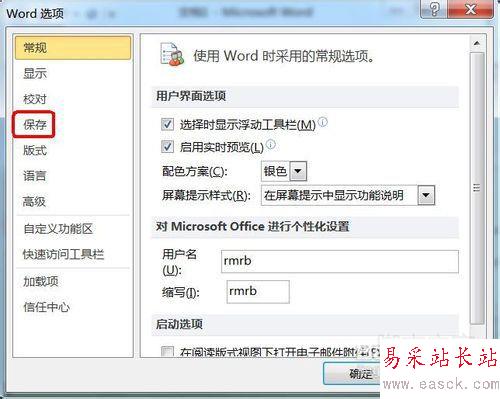Click the 用户名 input field
Image resolution: width=500 pixels, height=399 pixels.
pos(340,261)
